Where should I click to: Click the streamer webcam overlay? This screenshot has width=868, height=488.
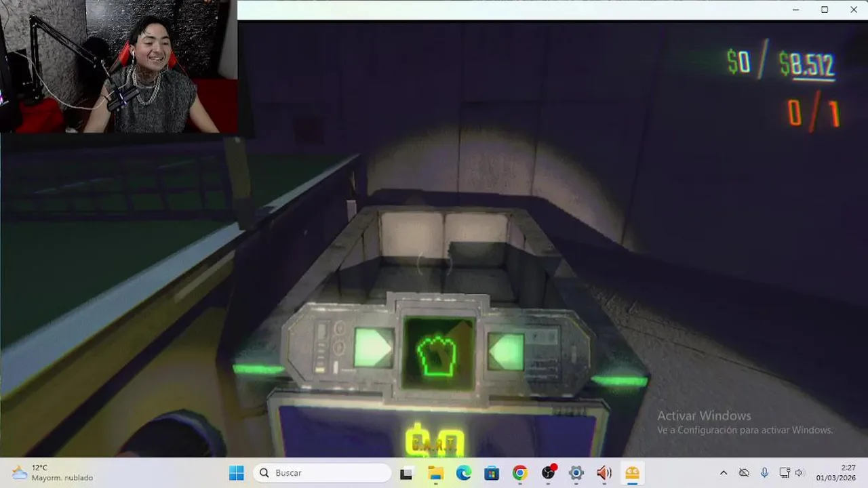[119, 66]
